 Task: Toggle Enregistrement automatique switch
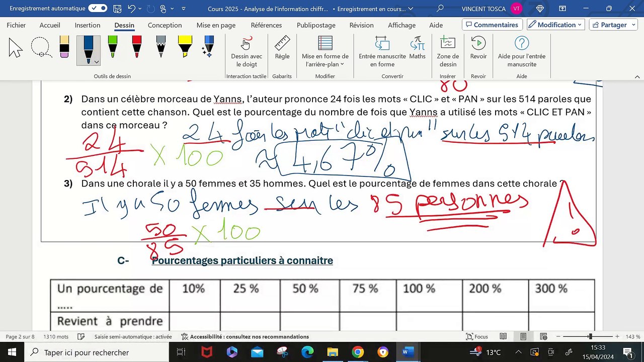pyautogui.click(x=98, y=9)
